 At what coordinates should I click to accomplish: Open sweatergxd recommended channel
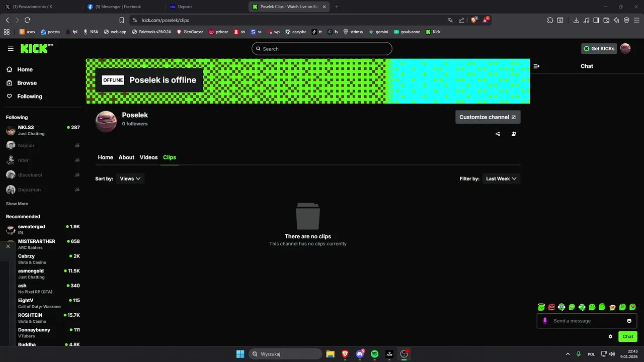coord(43,230)
